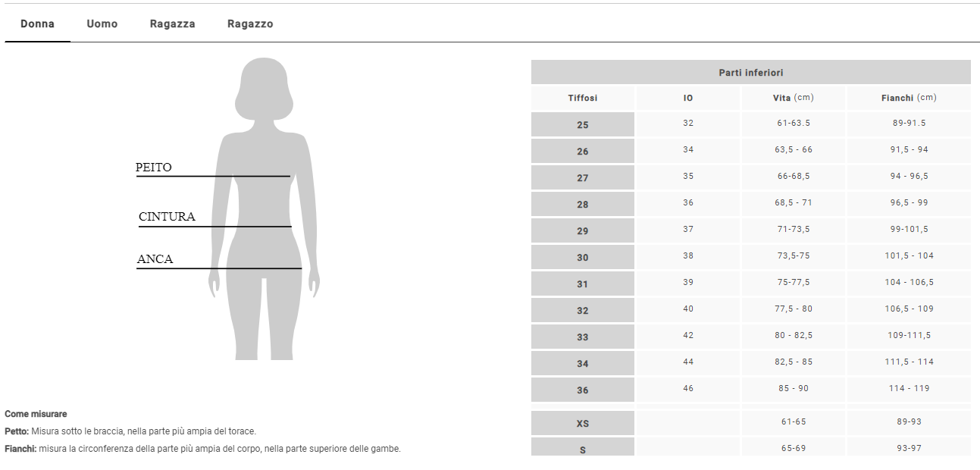Select the size 36 row label

(x=583, y=390)
